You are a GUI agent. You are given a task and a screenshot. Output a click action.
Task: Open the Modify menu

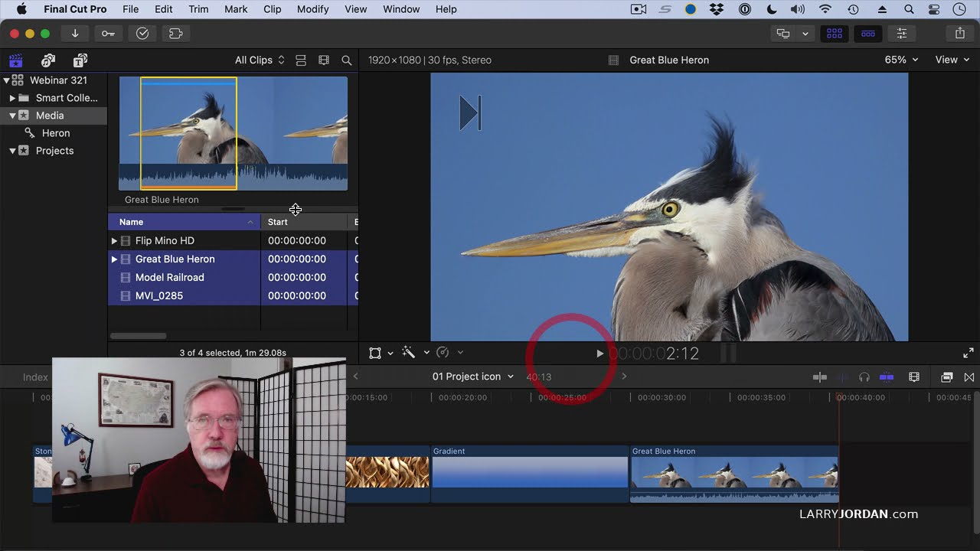(x=312, y=9)
